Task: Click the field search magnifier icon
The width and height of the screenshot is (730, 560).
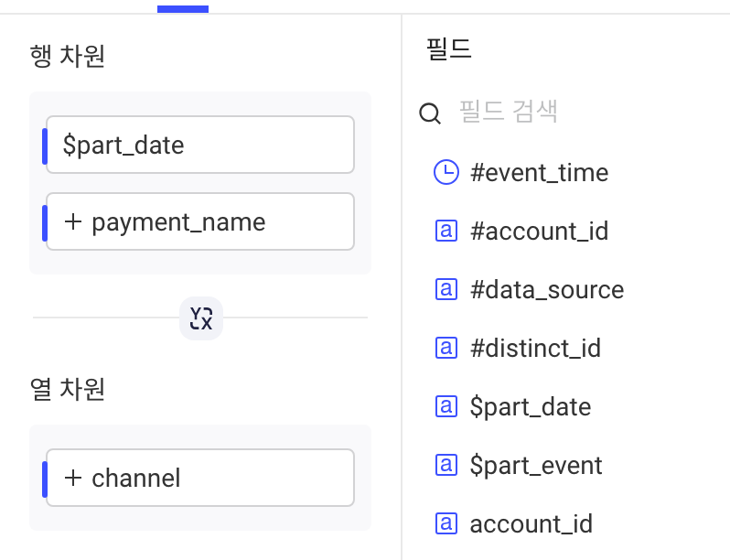Action: 430,113
